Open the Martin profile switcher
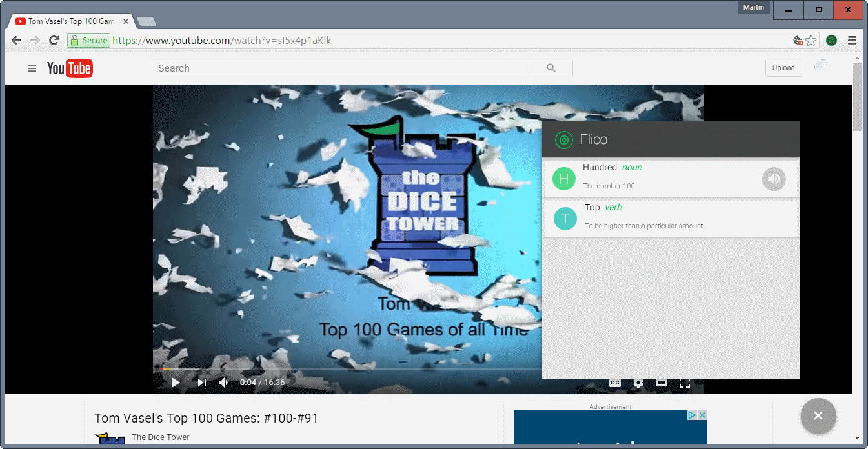The width and height of the screenshot is (868, 449). (753, 8)
